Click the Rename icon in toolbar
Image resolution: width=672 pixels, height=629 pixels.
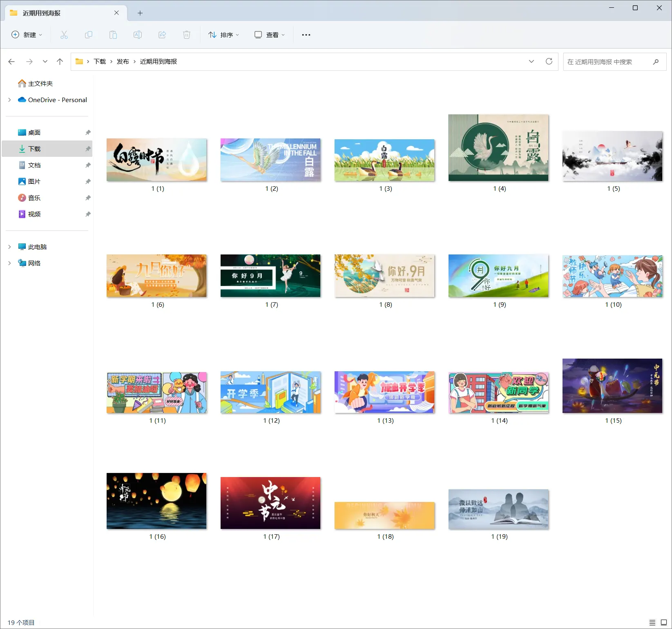tap(138, 35)
